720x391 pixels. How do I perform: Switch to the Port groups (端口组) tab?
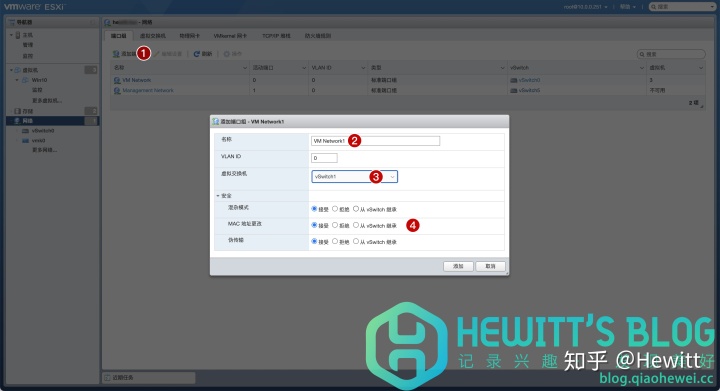(118, 36)
